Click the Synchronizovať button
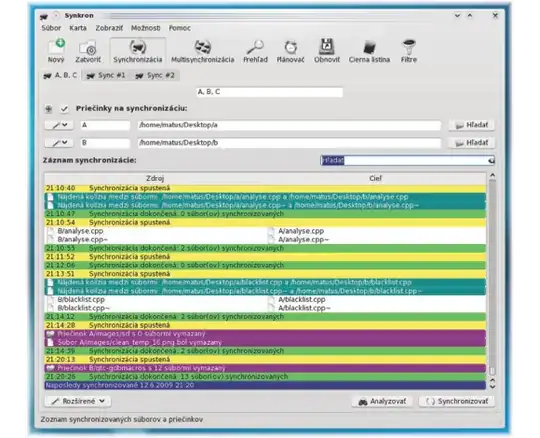The image size is (540, 438). 457,401
